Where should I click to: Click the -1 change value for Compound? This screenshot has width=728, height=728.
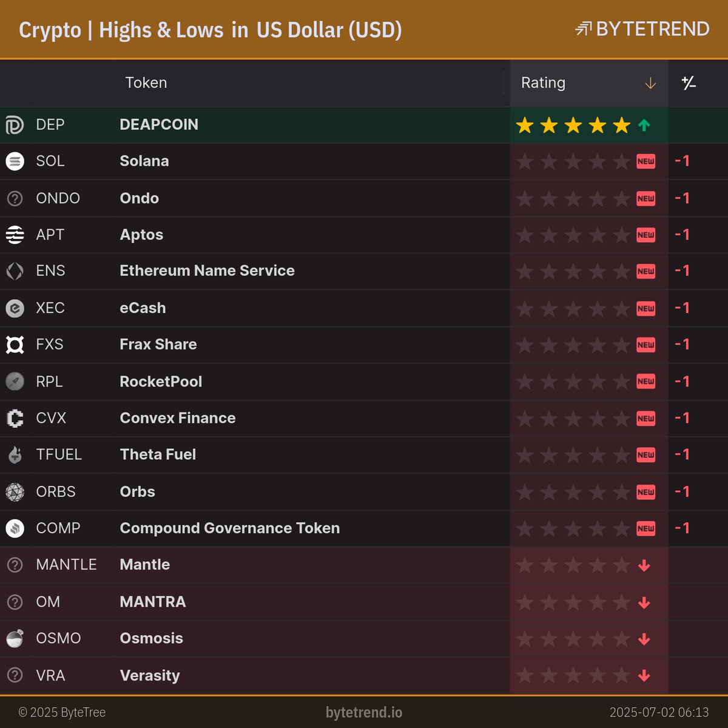click(682, 528)
